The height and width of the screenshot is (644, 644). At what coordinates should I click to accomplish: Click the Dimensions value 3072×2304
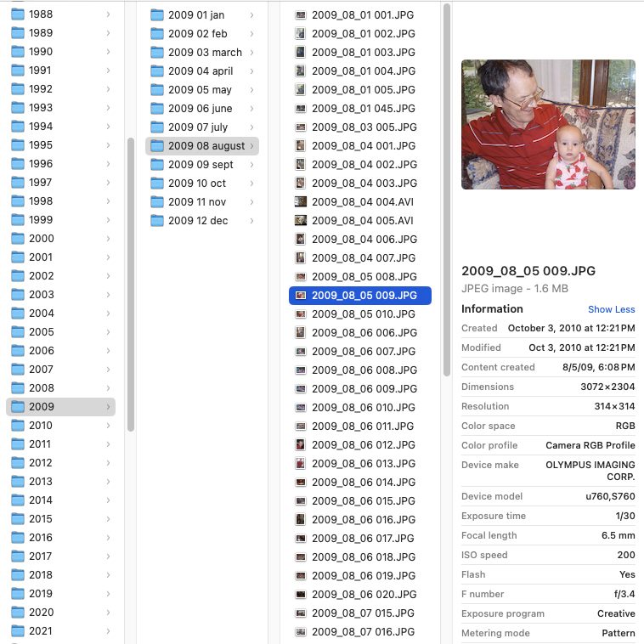coord(607,387)
